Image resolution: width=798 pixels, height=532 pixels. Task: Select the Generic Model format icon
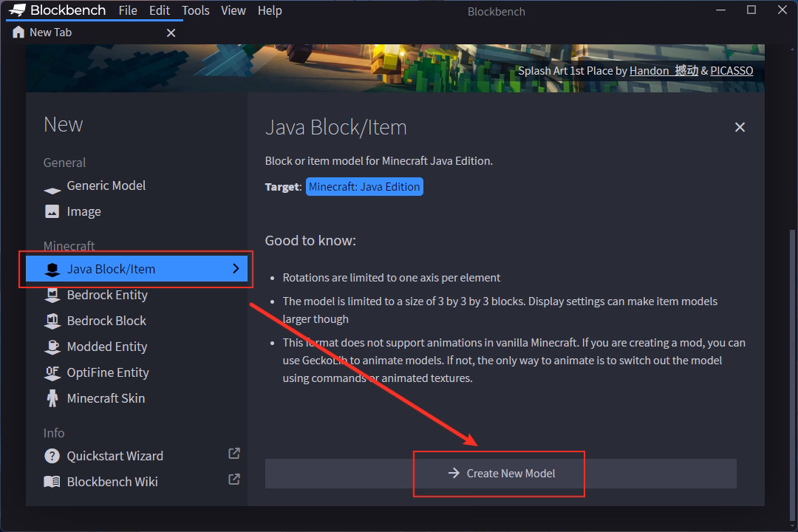pos(52,187)
